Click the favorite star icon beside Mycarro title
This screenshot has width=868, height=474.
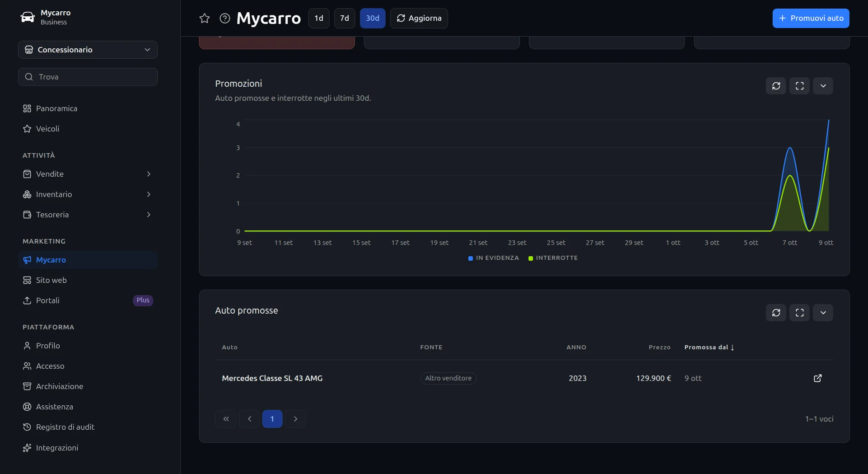[205, 18]
